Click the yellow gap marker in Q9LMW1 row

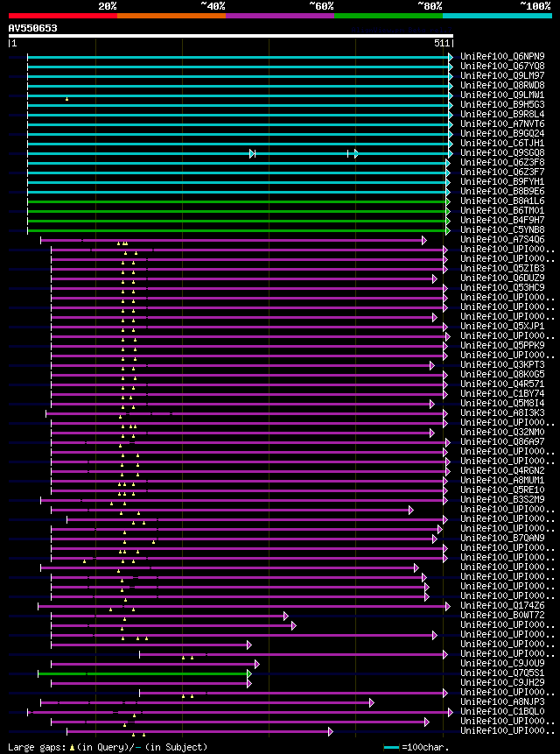66,99
